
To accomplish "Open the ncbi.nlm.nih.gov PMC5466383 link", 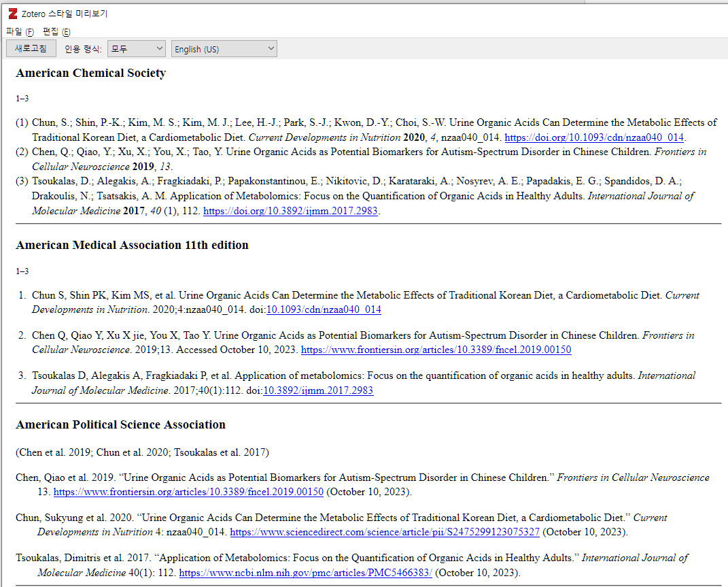I will (x=305, y=573).
